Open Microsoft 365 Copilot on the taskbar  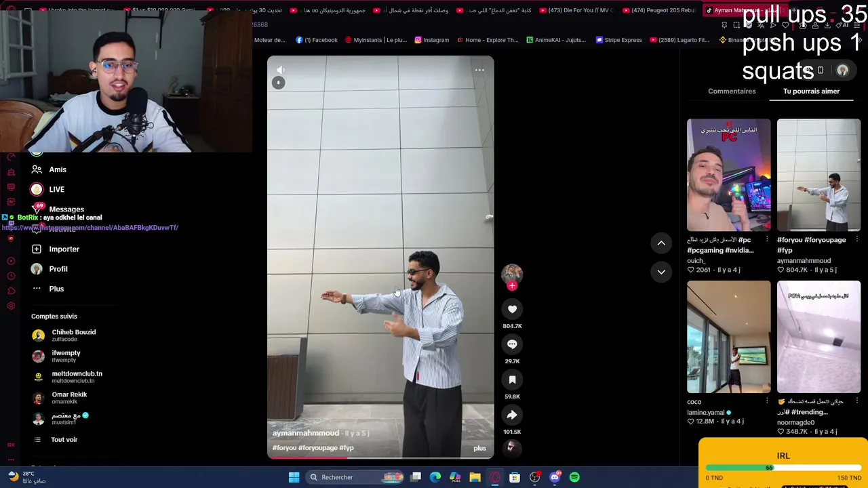(x=455, y=477)
